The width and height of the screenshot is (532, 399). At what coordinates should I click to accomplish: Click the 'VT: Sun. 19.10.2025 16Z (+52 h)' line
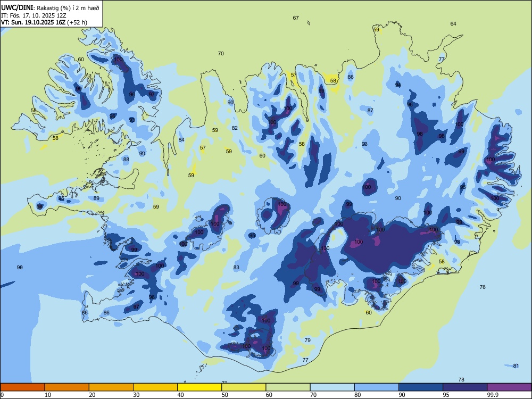(44, 22)
